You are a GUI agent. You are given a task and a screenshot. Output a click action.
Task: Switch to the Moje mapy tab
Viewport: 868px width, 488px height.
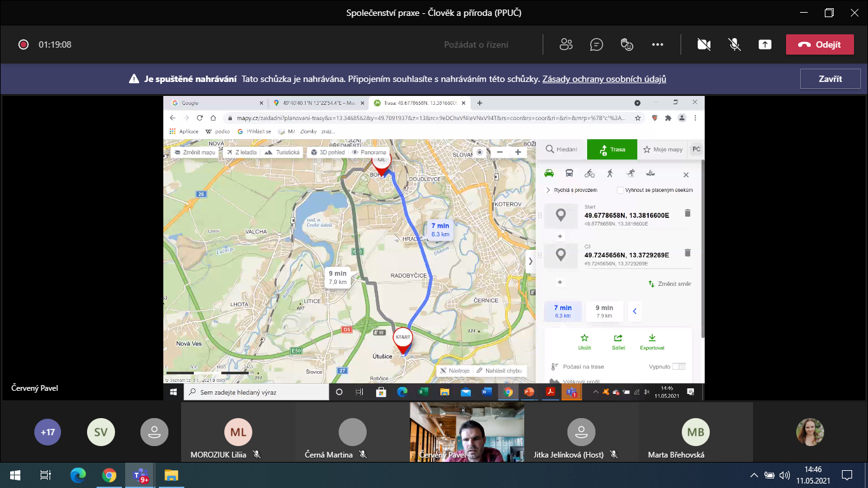(x=663, y=149)
